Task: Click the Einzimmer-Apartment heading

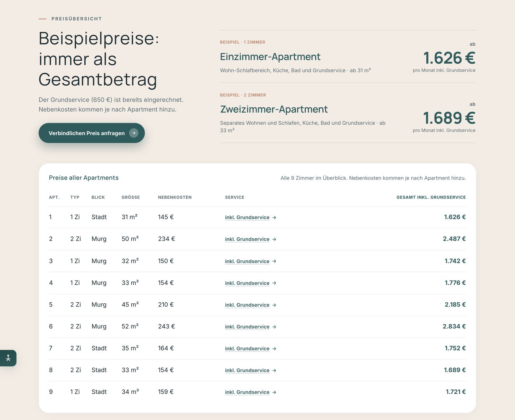Action: click(x=270, y=57)
